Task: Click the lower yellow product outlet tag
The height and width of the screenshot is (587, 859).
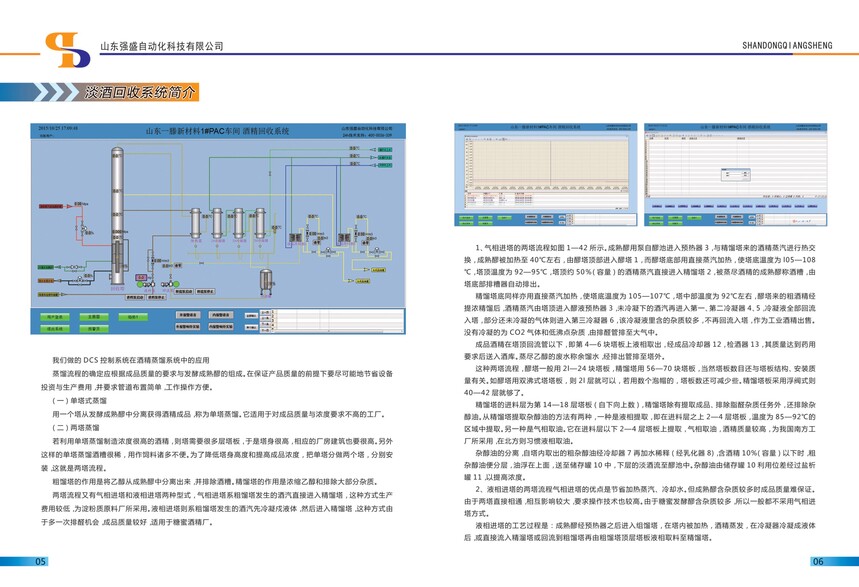Action: click(363, 281)
